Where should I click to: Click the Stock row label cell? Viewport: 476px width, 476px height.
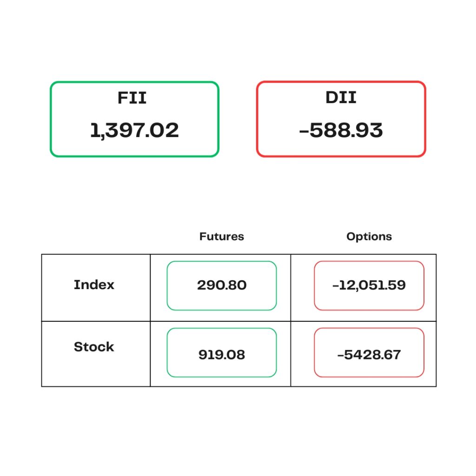point(96,354)
